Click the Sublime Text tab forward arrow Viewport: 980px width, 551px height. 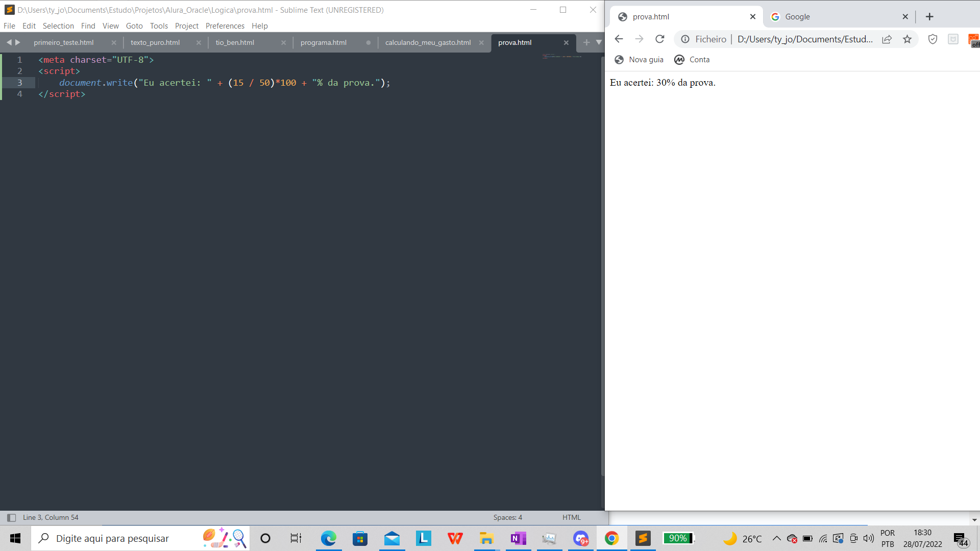tap(18, 42)
